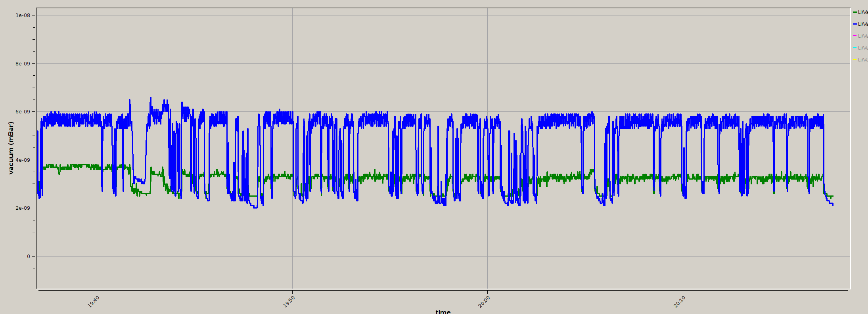Click the "vacuum (mBar)" y-axis title
This screenshot has width=868, height=314.
tap(11, 148)
